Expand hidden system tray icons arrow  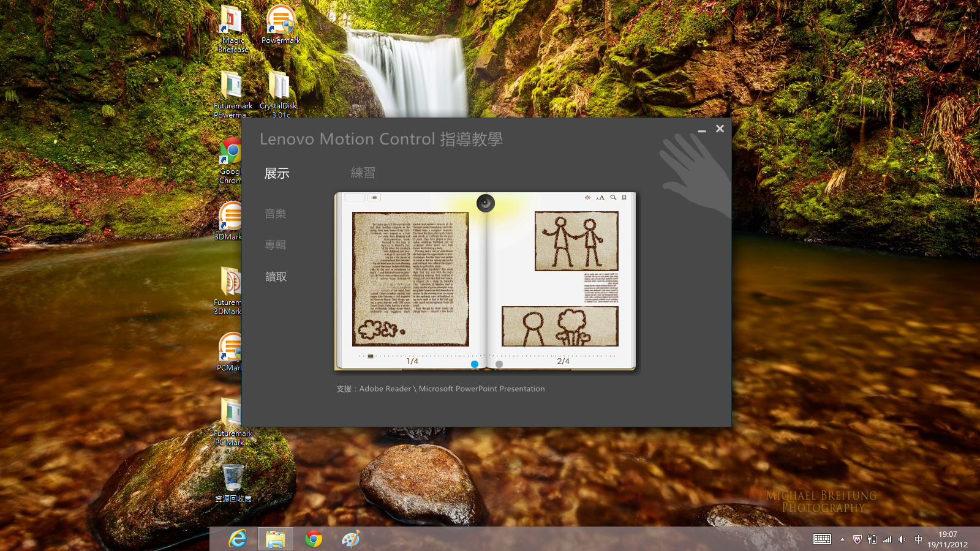[843, 539]
